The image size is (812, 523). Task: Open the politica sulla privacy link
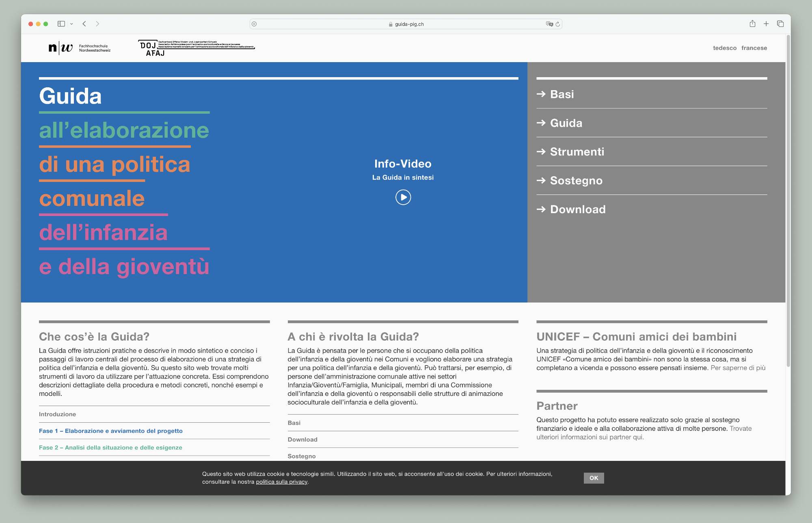(x=282, y=482)
